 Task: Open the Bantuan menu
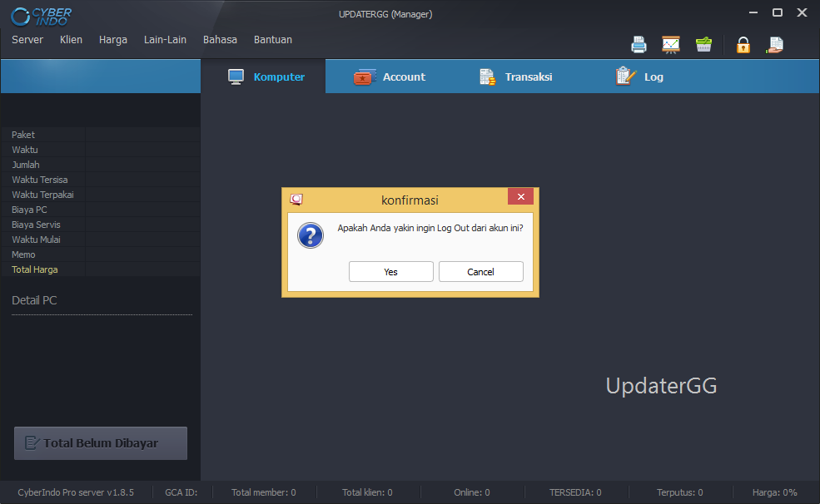point(273,40)
